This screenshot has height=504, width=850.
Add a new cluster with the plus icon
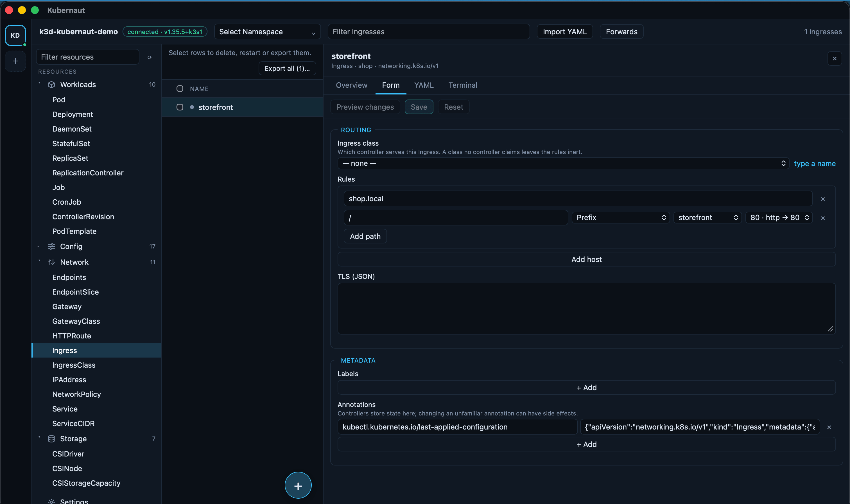pos(15,61)
